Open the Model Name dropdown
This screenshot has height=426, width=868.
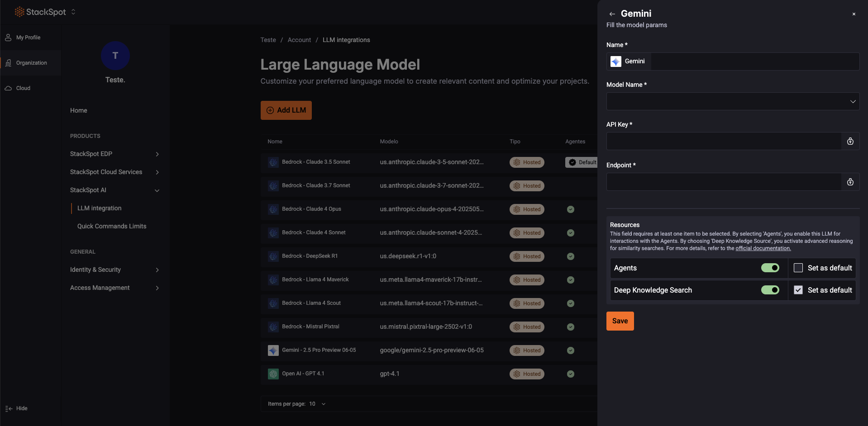point(732,101)
